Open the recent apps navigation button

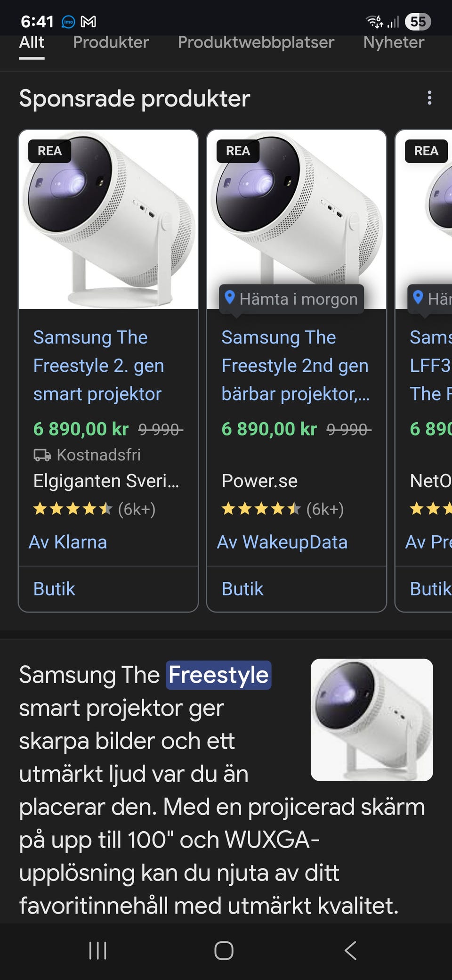(98, 950)
